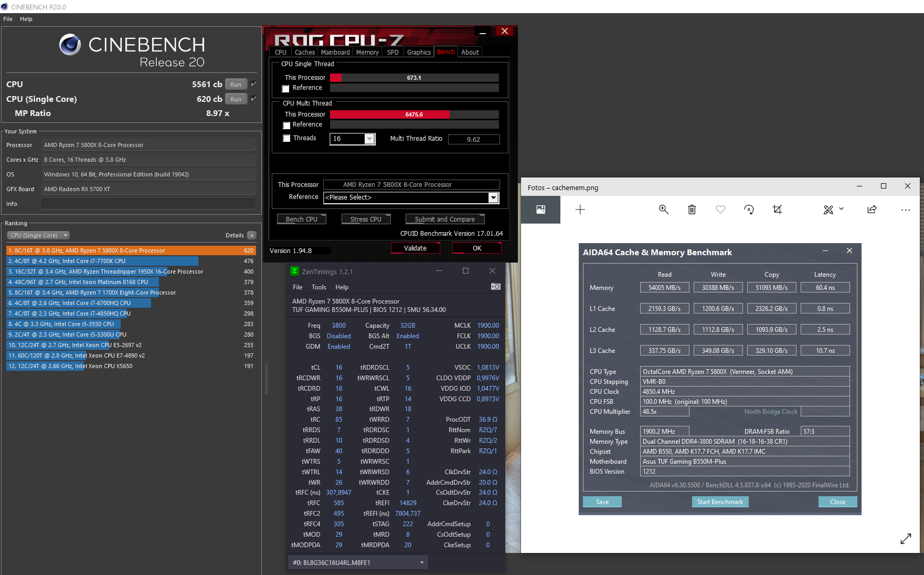This screenshot has width=924, height=575.
Task: Toggle the CPU test checkmark in Cinebench
Action: [253, 84]
